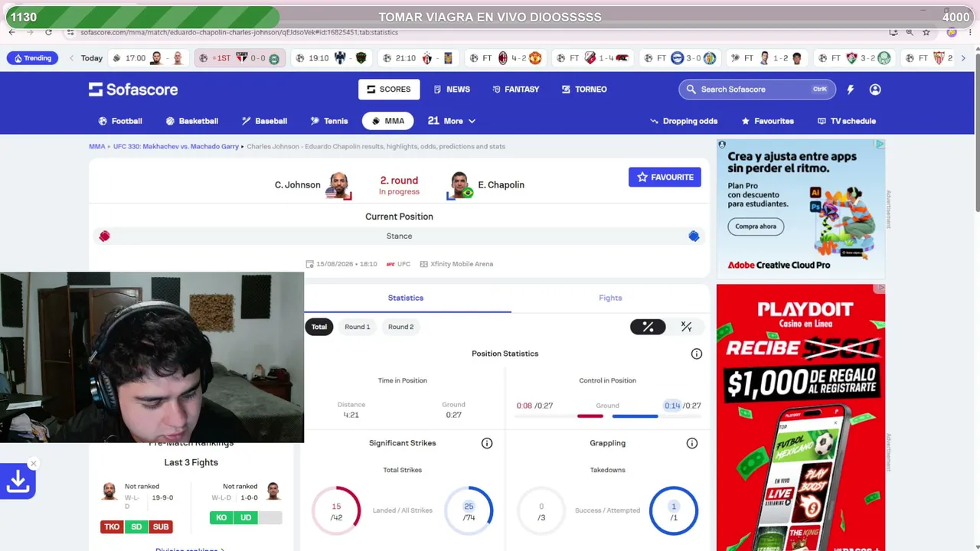
Task: Go to the Baseball section
Action: tap(264, 121)
